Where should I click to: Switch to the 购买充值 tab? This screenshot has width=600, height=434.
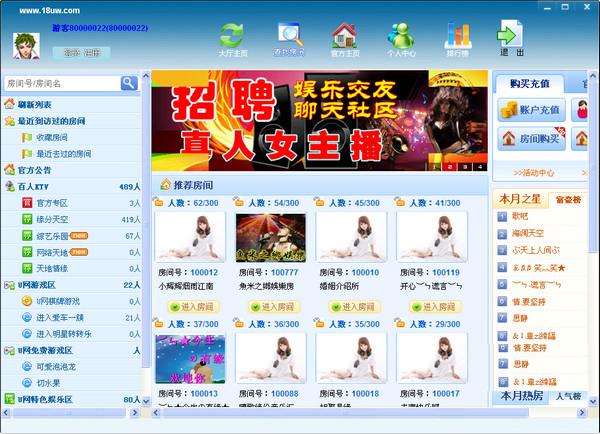click(530, 83)
